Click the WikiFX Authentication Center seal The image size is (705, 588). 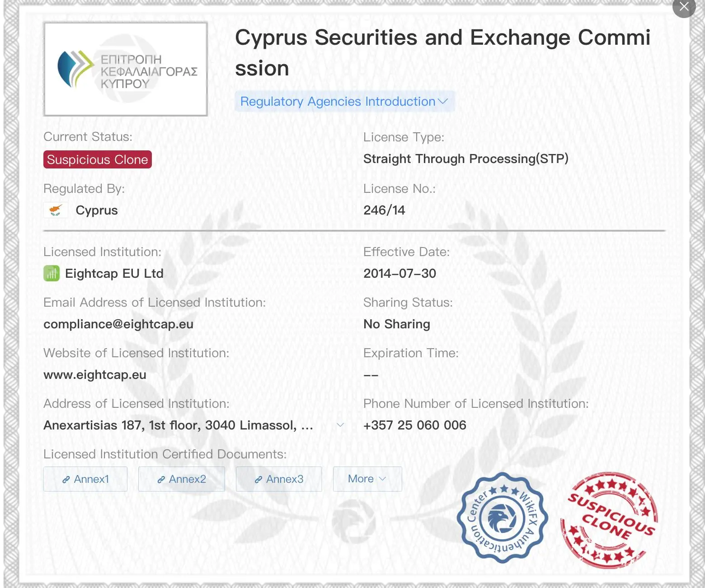[503, 518]
